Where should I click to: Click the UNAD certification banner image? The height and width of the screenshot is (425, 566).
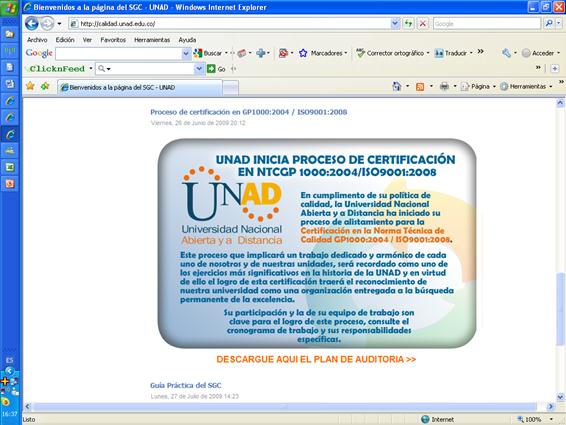[x=317, y=244]
